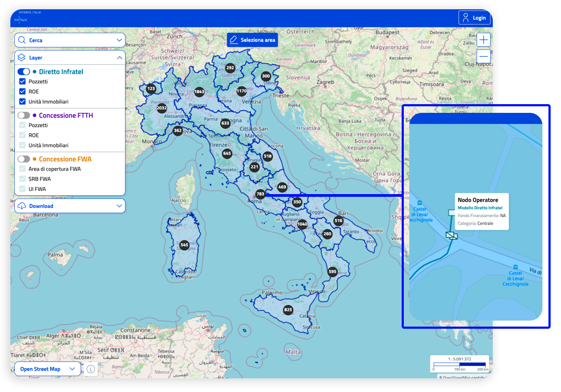Enable the Concessione FTTH layer toggle

24,116
